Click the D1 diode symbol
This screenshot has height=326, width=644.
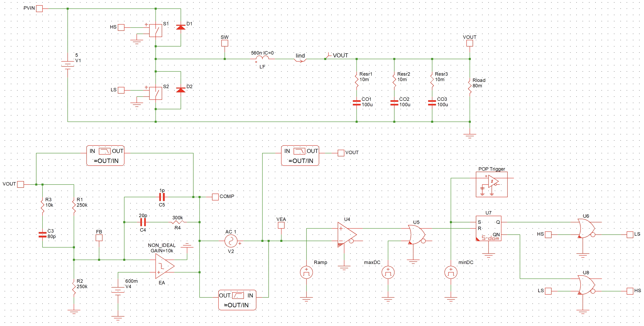point(181,27)
